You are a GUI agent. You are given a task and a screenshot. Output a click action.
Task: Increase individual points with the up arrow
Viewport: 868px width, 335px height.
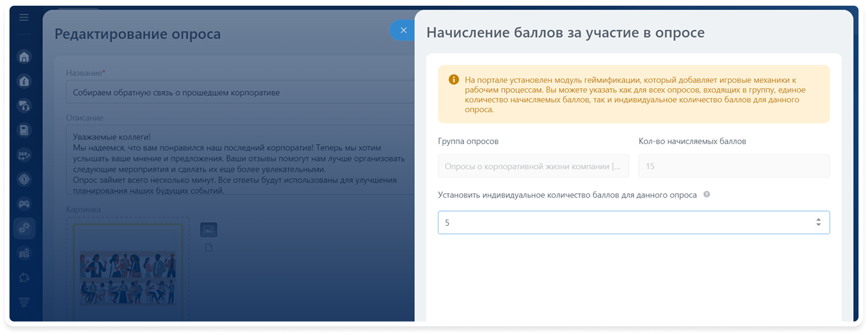coord(818,219)
